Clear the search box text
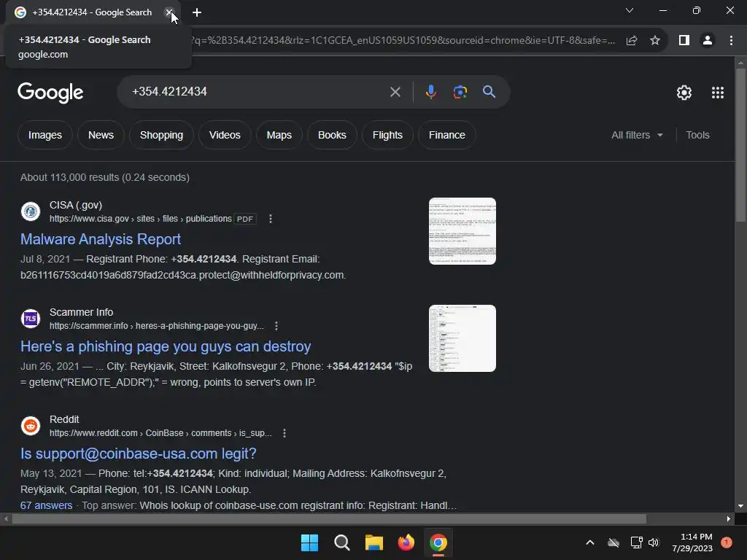747x560 pixels. click(x=395, y=92)
